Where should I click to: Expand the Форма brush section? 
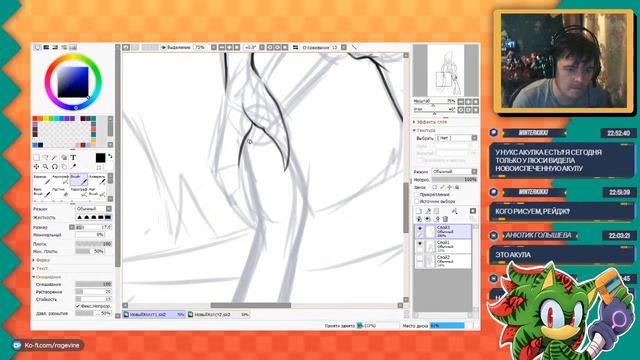tap(42, 260)
